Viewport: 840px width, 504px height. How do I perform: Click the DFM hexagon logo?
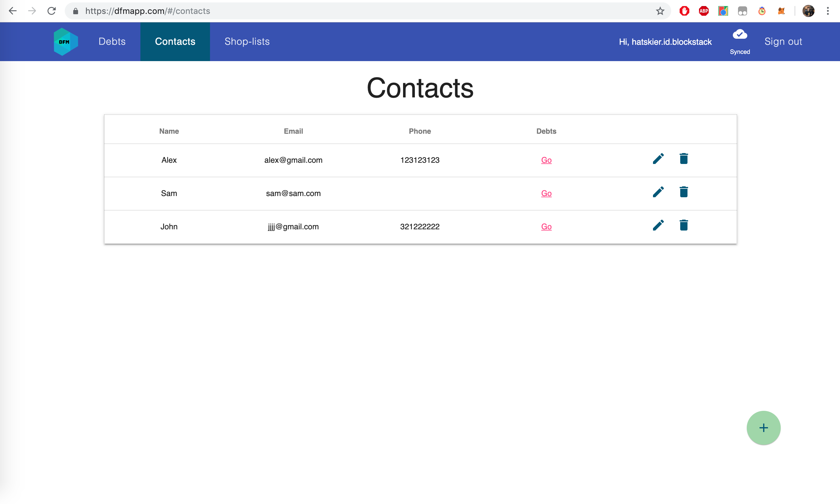coord(66,42)
